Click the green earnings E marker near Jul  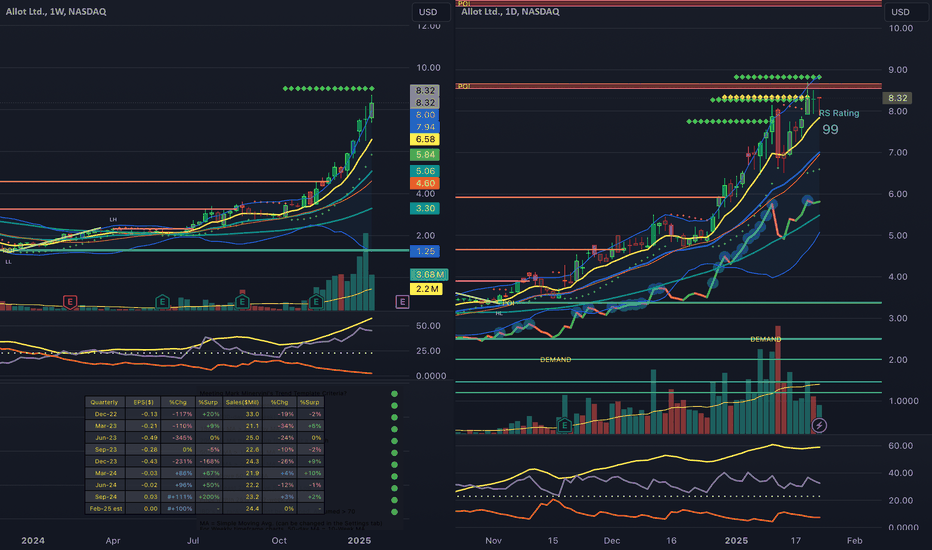click(162, 301)
